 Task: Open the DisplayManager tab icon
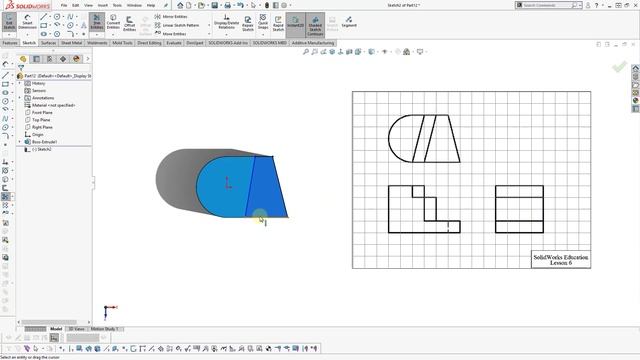pos(76,59)
